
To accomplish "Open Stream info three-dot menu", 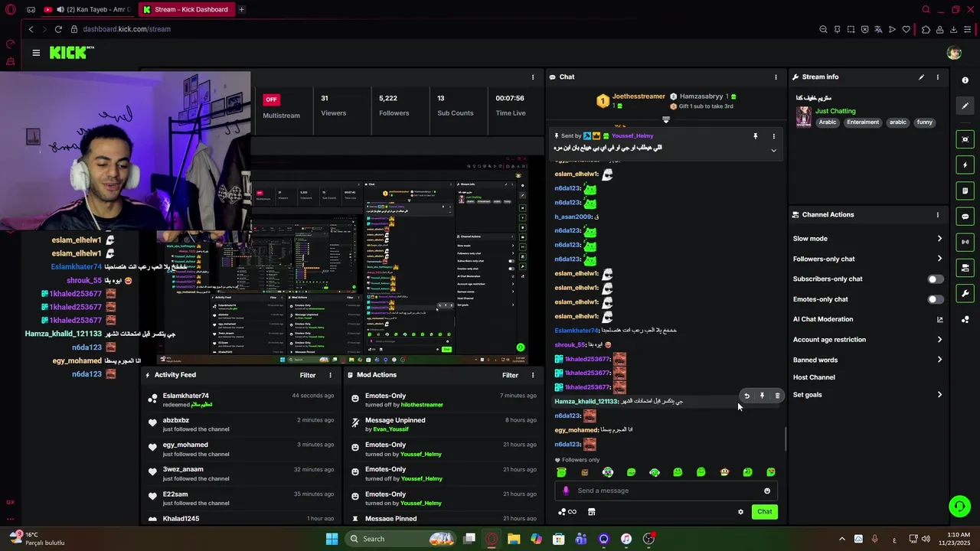I will pos(937,77).
